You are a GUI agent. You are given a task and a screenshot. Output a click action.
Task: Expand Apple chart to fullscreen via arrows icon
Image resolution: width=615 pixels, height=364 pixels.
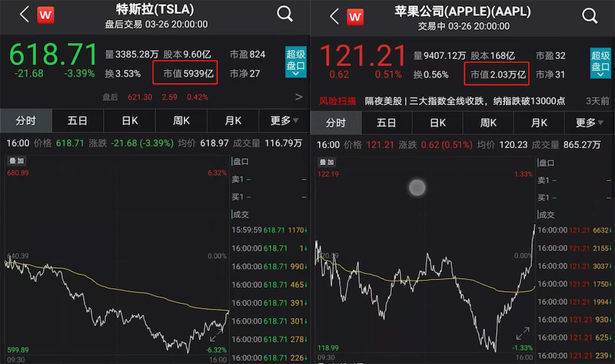click(523, 333)
